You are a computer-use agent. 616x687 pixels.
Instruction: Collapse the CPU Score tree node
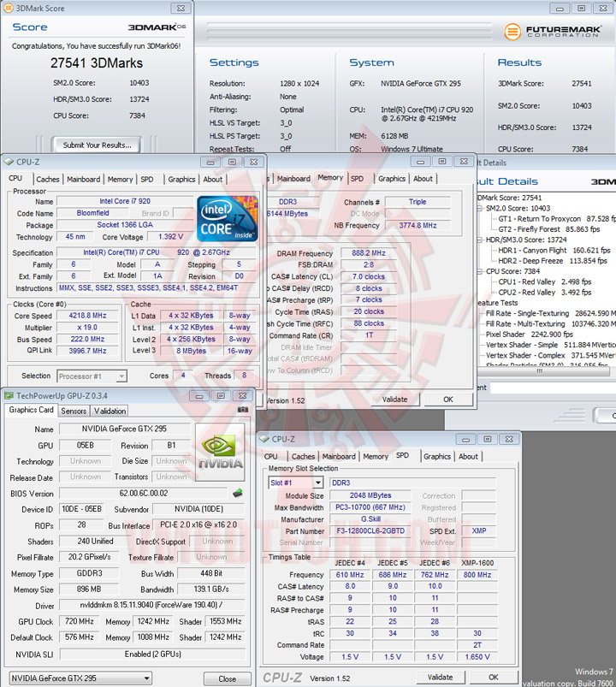(x=480, y=271)
